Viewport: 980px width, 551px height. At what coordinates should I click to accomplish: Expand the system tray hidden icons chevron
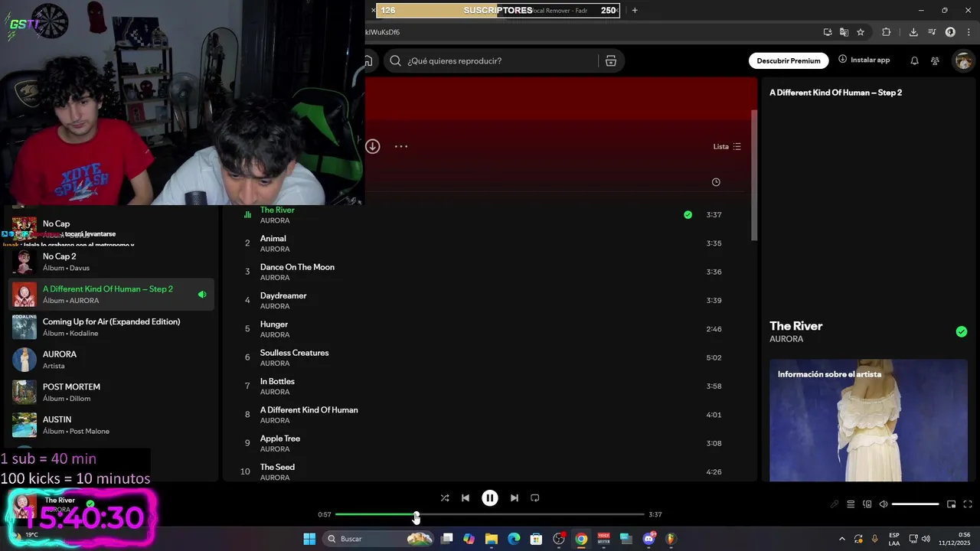click(x=842, y=539)
